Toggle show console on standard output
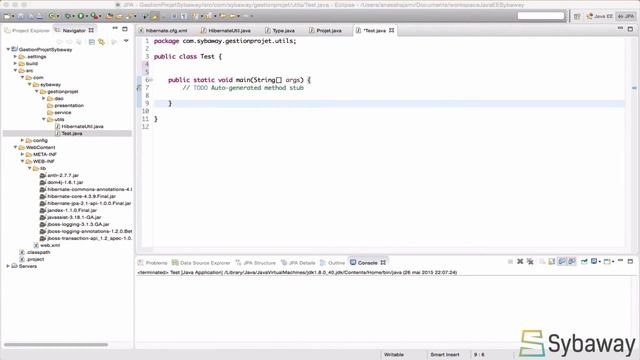 click(x=562, y=262)
